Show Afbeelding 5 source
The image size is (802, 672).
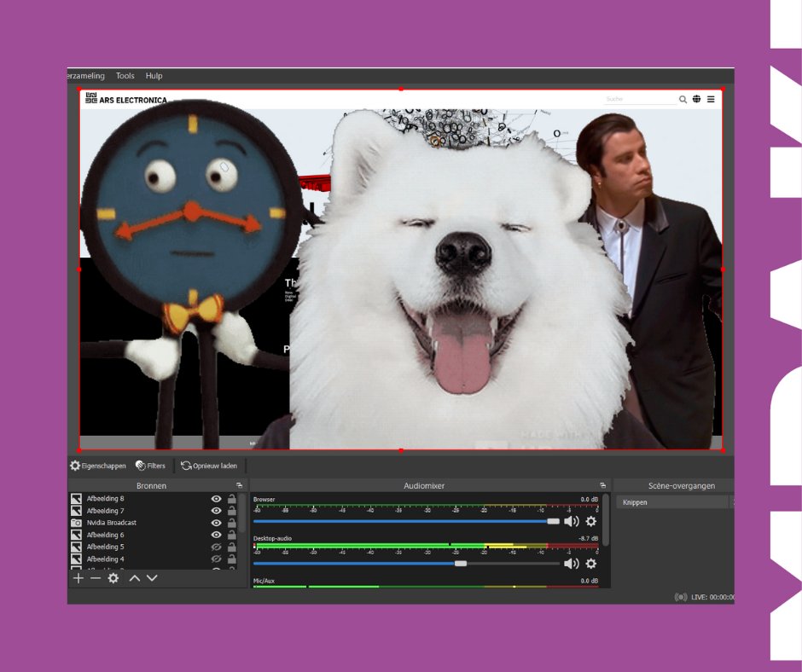pos(217,547)
